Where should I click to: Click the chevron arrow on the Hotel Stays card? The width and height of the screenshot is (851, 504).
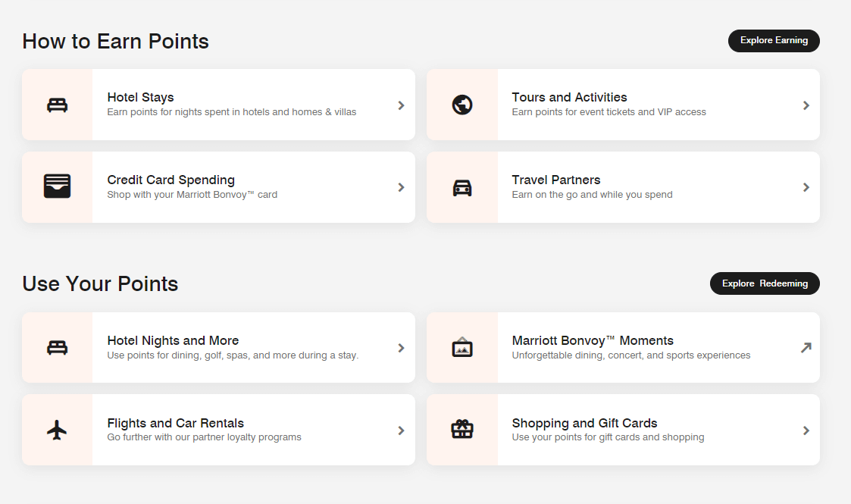[401, 105]
